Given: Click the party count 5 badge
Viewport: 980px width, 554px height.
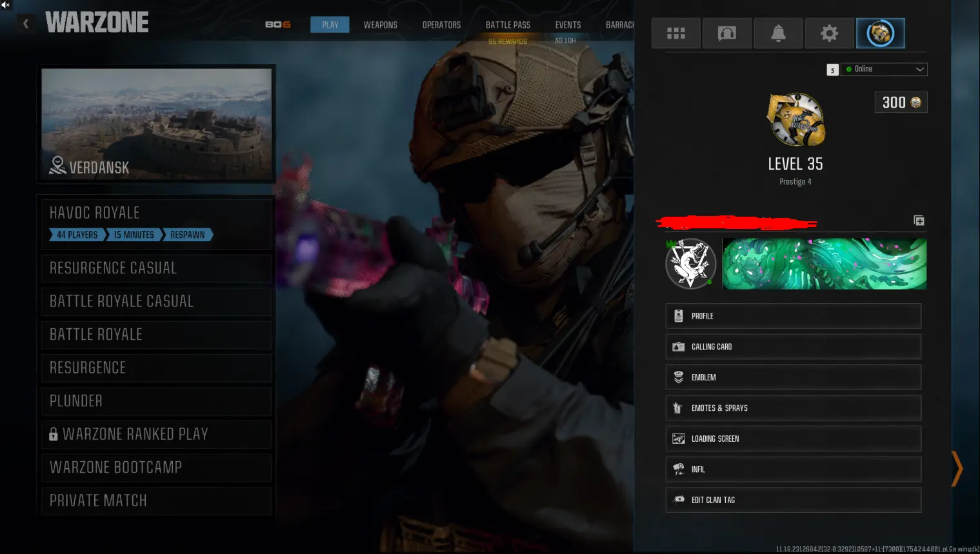Looking at the screenshot, I should [x=833, y=70].
